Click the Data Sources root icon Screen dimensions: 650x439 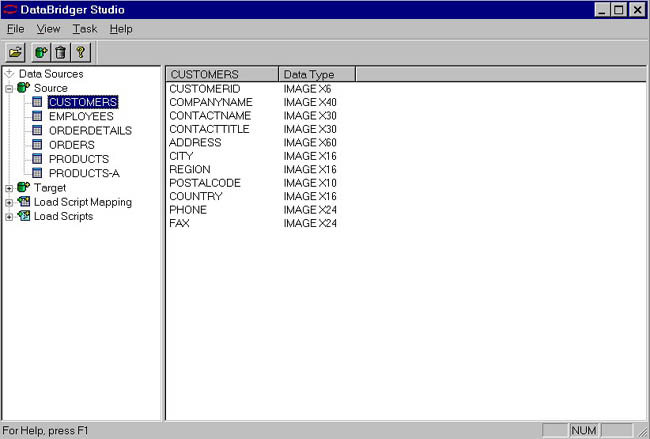(x=9, y=74)
